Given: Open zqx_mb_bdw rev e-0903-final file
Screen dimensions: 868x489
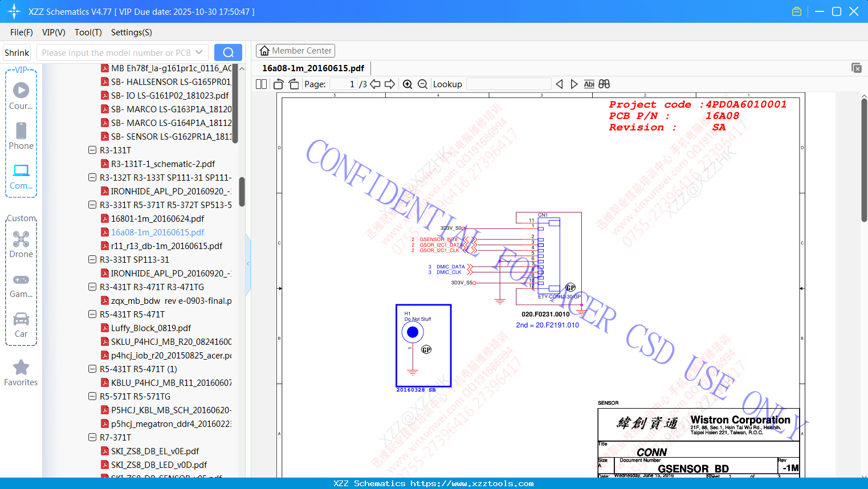Looking at the screenshot, I should coord(171,300).
